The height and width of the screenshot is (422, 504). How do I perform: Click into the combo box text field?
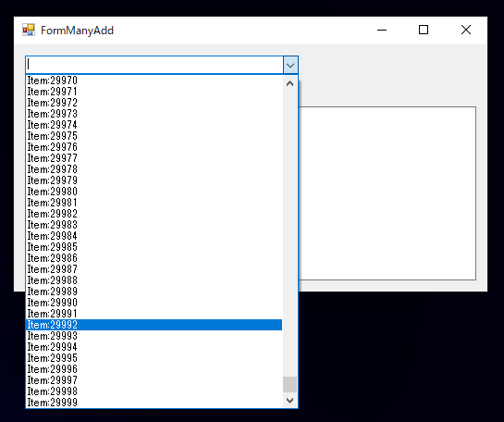coord(154,65)
